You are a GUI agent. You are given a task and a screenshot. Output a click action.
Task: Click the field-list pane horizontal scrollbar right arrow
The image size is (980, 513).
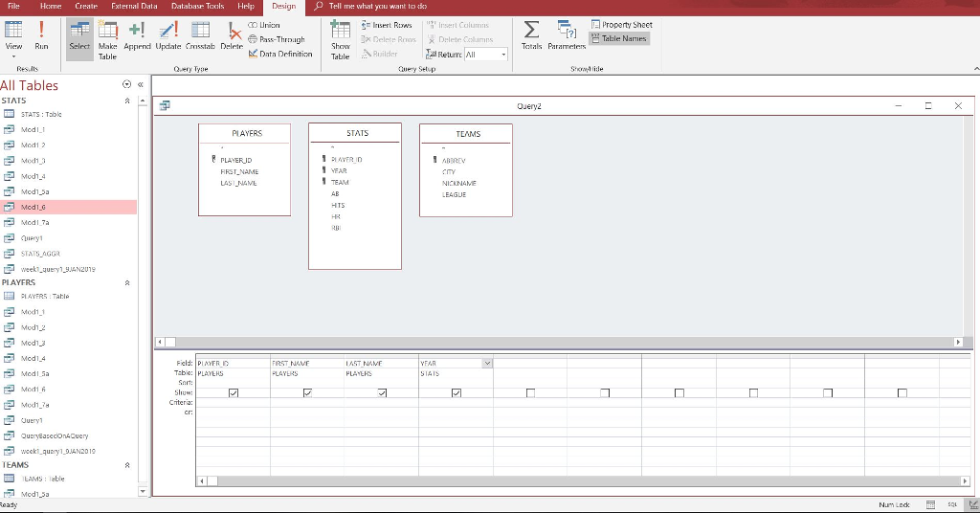point(958,342)
